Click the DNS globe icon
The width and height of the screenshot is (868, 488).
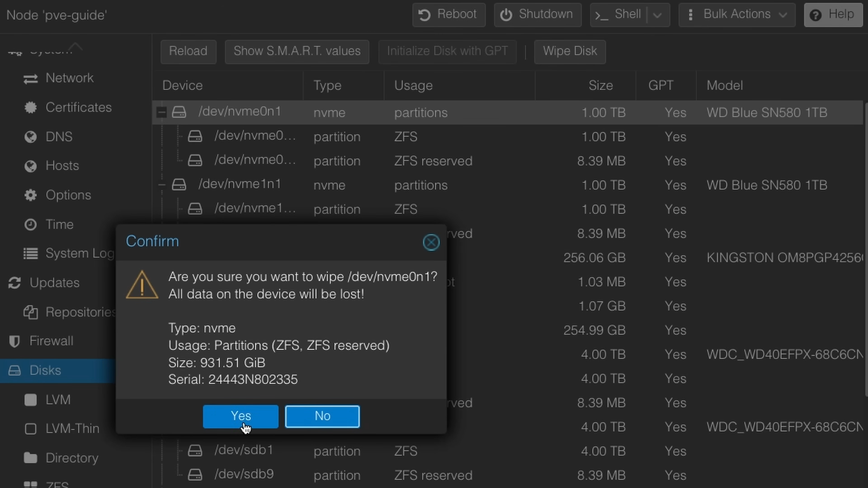click(x=30, y=137)
